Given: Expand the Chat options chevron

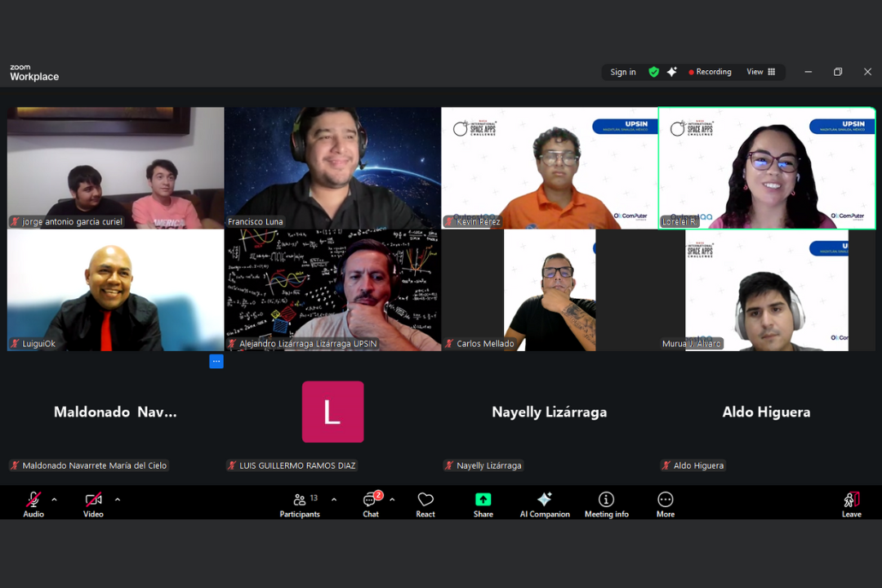Looking at the screenshot, I should 392,500.
